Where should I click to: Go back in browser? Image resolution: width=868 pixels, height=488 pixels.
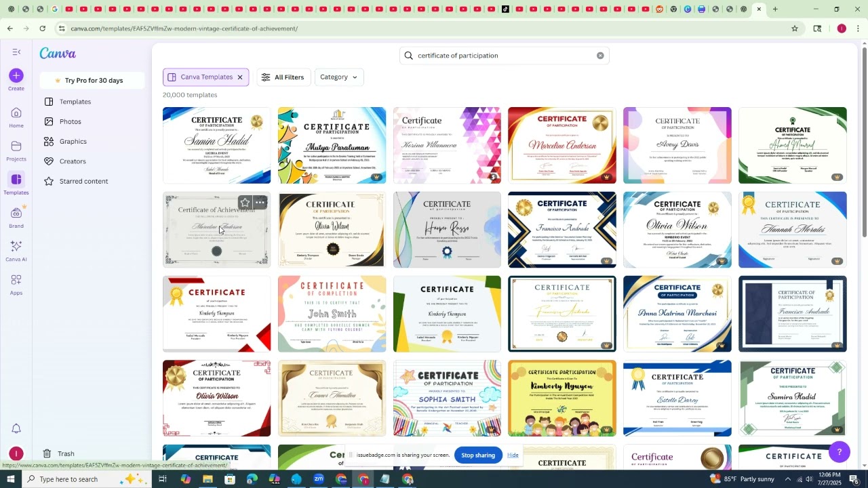(x=9, y=28)
